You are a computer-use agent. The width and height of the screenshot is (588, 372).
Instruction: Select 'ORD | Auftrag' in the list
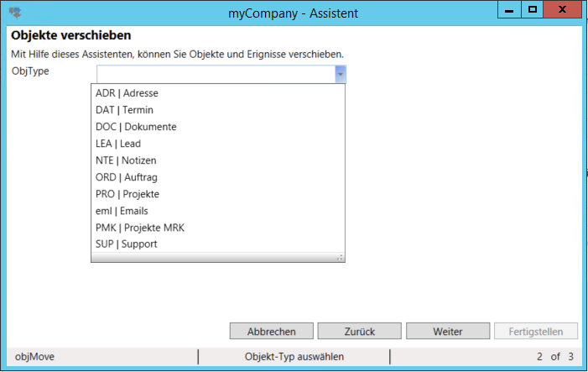click(x=127, y=177)
